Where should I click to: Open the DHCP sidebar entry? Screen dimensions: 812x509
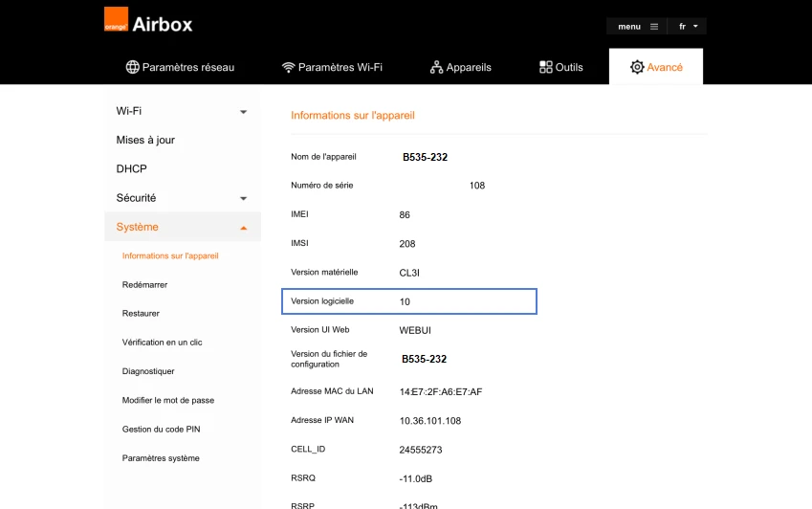[x=132, y=168]
